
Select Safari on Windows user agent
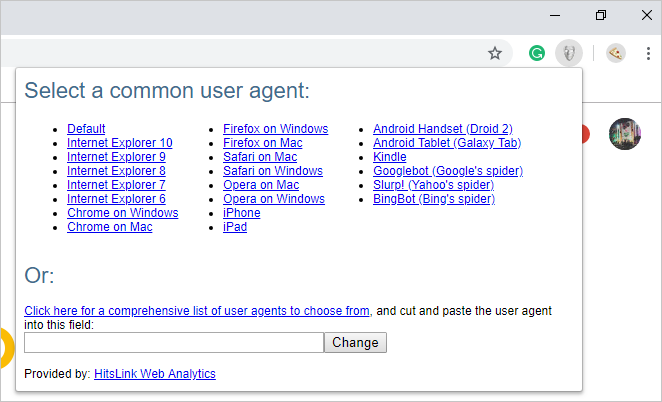coord(272,171)
